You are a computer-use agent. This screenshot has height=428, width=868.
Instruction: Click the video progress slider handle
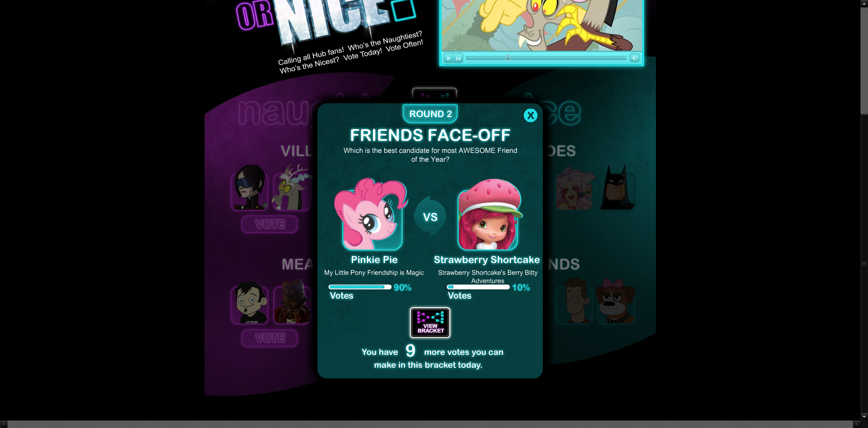(508, 58)
